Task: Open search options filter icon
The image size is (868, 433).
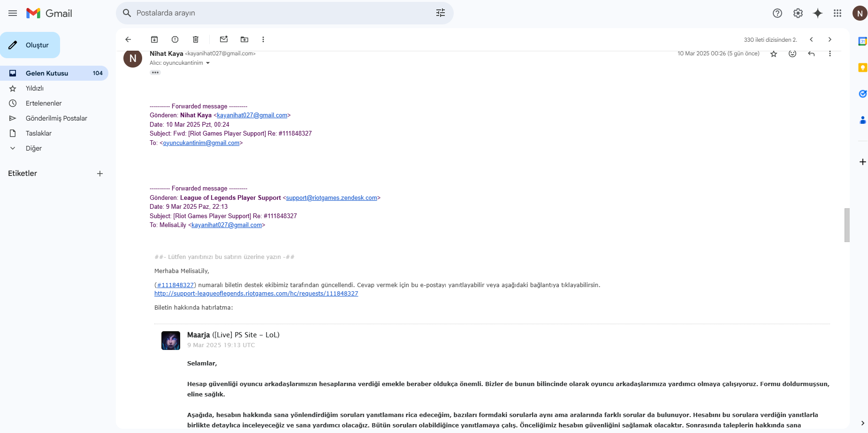Action: click(441, 13)
